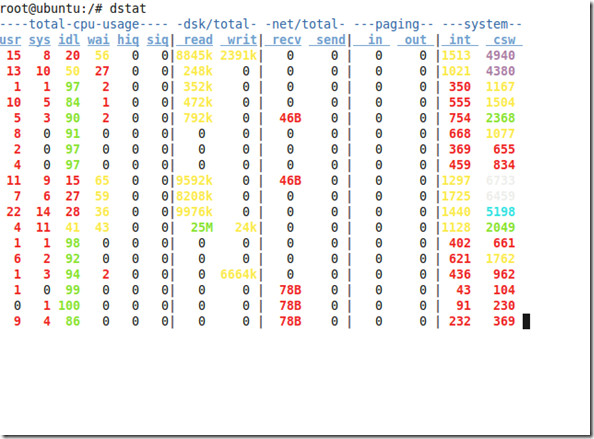
Task: Click the paging 'in' column header
Action: (375, 40)
